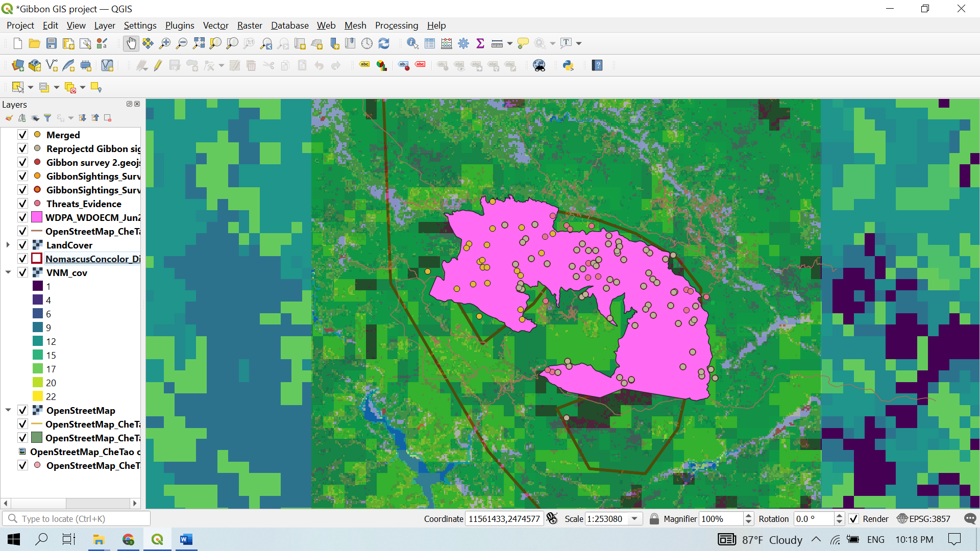Select the GibbonSightings_Surv layer with orange dot
980x551 pixels.
tap(93, 176)
